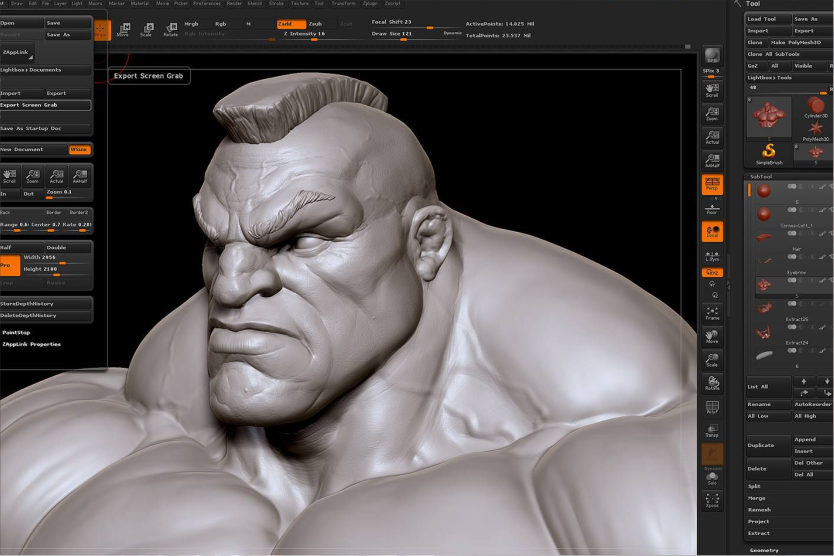Image resolution: width=834 pixels, height=556 pixels.
Task: Select the Draw mode icon in top shelf
Action: tap(101, 30)
